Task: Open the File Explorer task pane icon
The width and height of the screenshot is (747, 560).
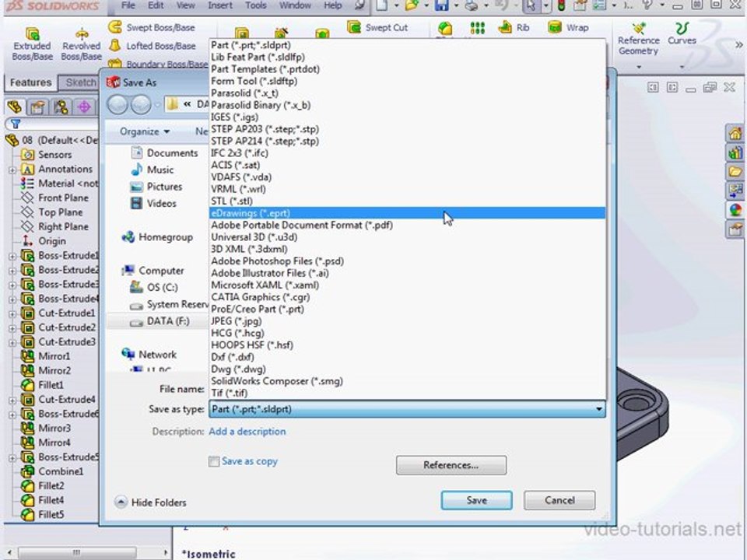Action: pos(735,171)
